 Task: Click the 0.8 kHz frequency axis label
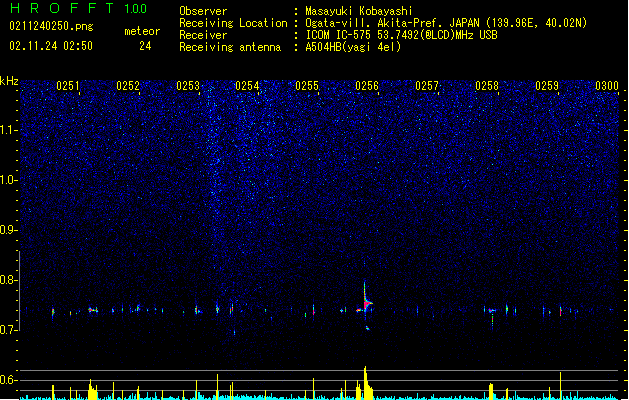[9, 280]
